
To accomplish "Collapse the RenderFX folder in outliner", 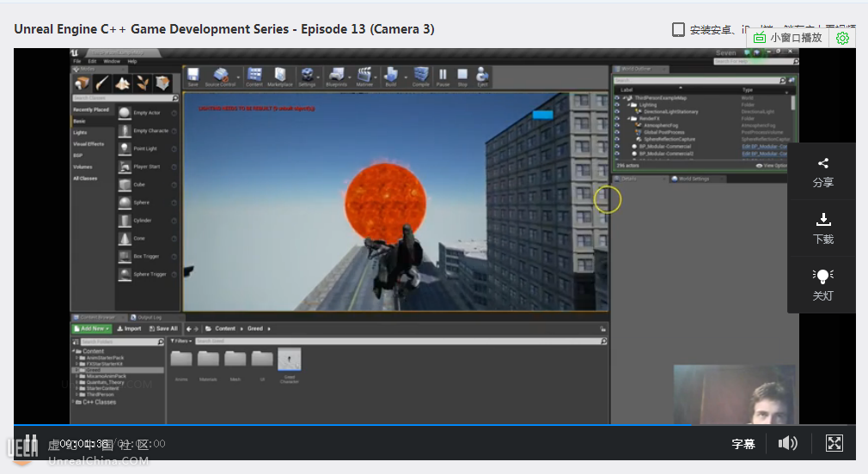I will coord(629,118).
